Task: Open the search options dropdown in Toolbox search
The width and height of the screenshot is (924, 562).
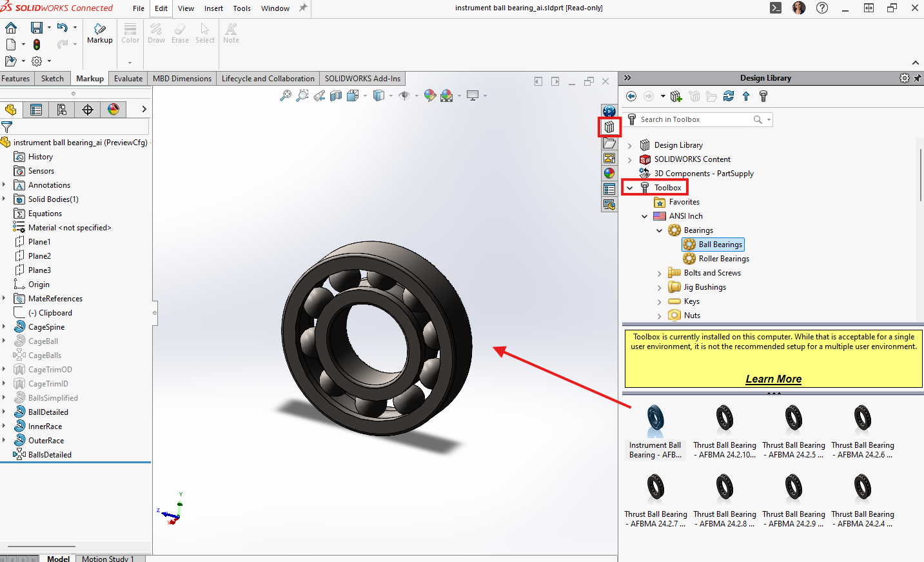Action: (769, 119)
